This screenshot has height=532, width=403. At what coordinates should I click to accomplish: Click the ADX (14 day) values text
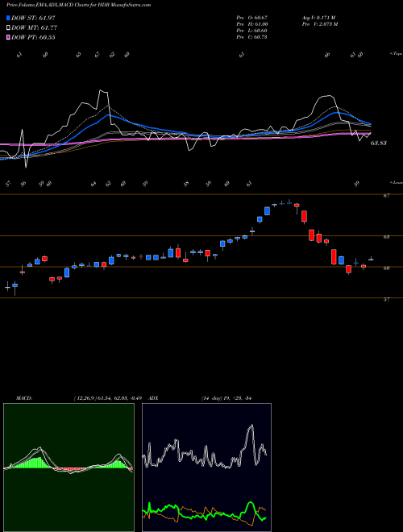pyautogui.click(x=226, y=398)
